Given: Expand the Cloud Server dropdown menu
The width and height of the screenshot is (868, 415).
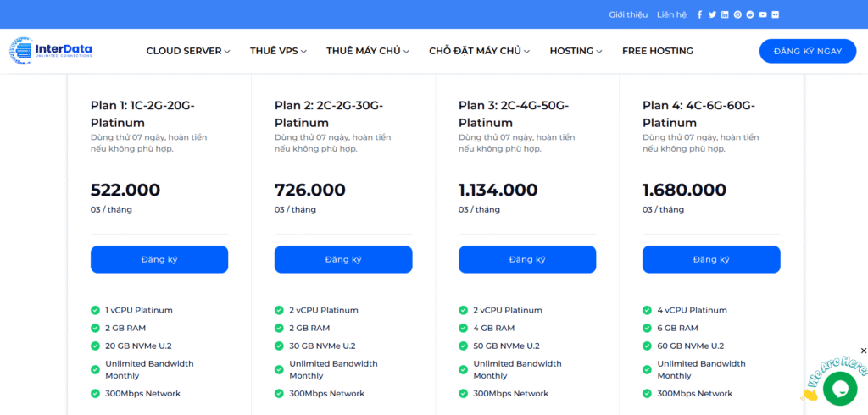Looking at the screenshot, I should (188, 51).
